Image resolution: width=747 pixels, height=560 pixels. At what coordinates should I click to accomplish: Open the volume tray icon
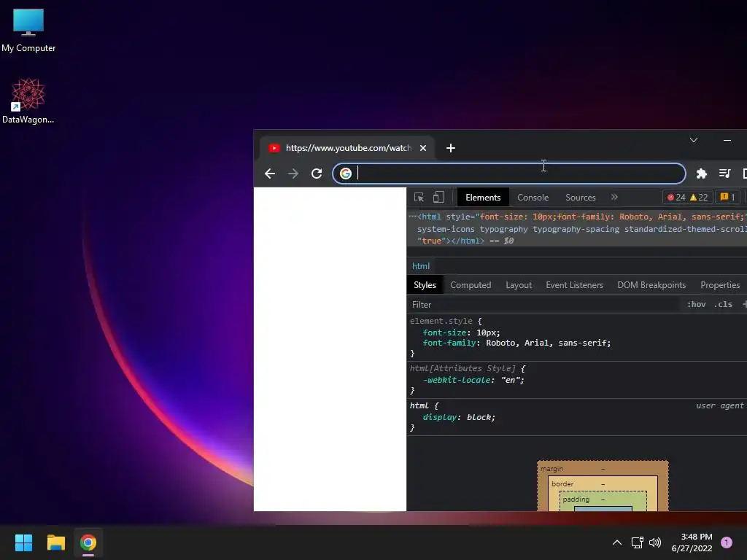[x=655, y=542]
